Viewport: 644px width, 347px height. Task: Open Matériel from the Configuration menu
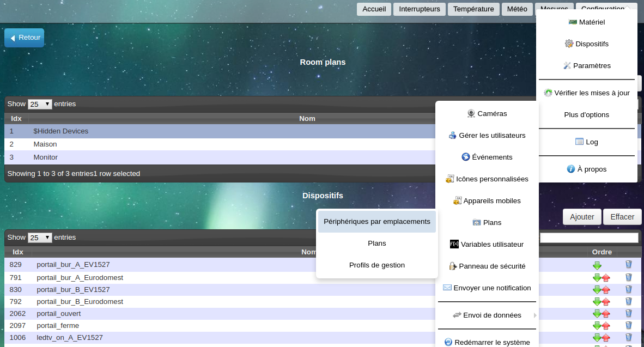tap(586, 22)
